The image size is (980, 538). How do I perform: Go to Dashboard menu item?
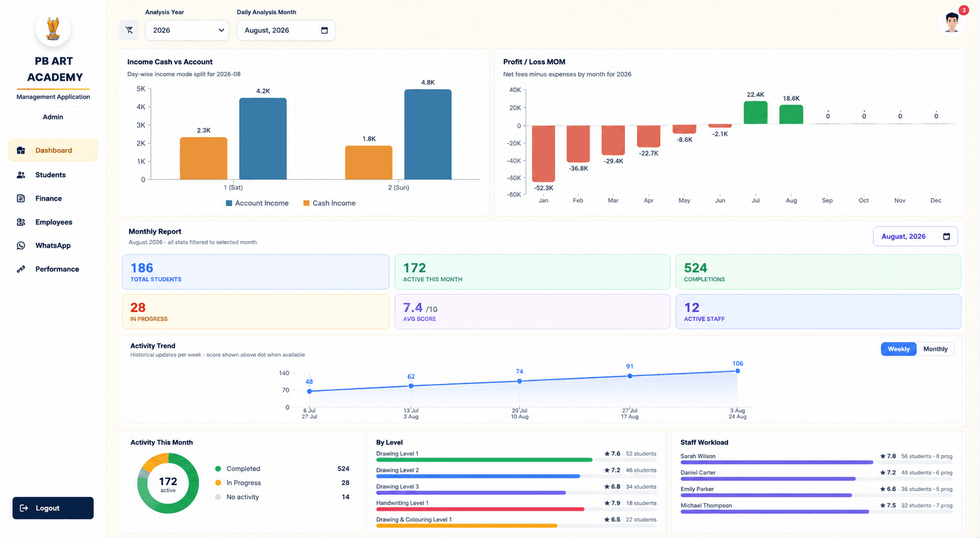(53, 151)
